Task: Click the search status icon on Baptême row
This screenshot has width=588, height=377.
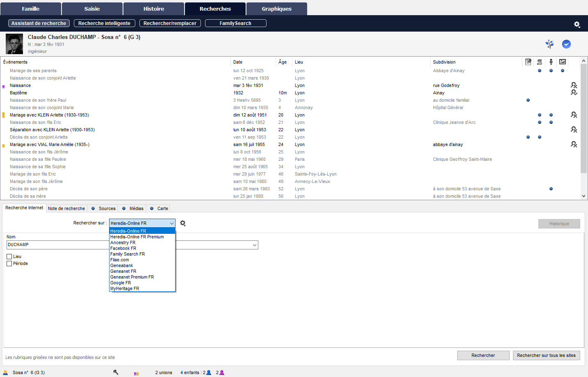Action: point(574,92)
